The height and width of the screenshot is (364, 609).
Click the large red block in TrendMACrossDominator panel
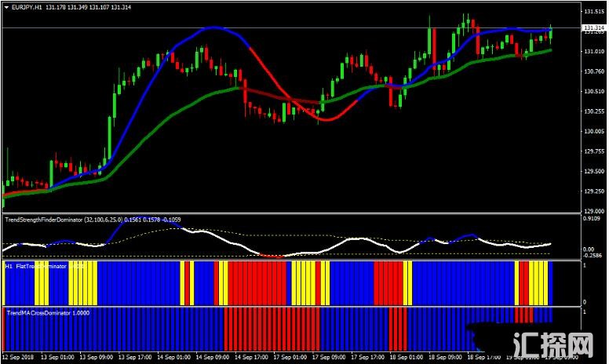click(272, 329)
